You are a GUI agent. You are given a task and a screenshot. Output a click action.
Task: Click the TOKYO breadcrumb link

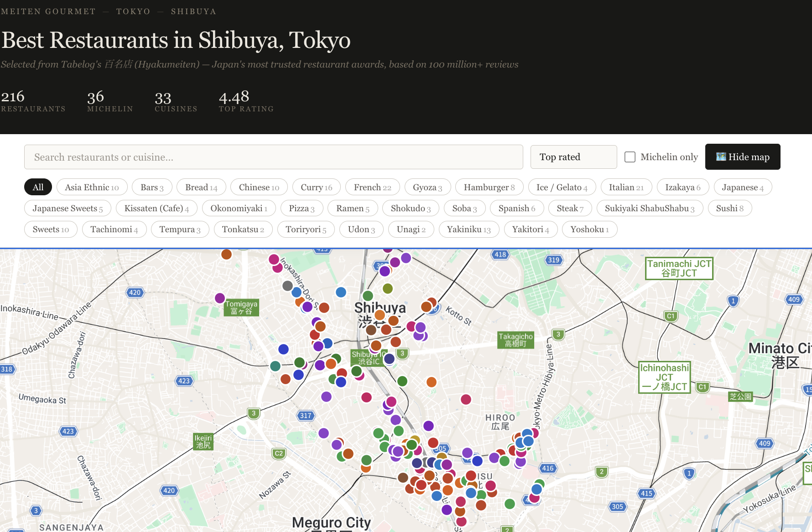click(x=133, y=11)
